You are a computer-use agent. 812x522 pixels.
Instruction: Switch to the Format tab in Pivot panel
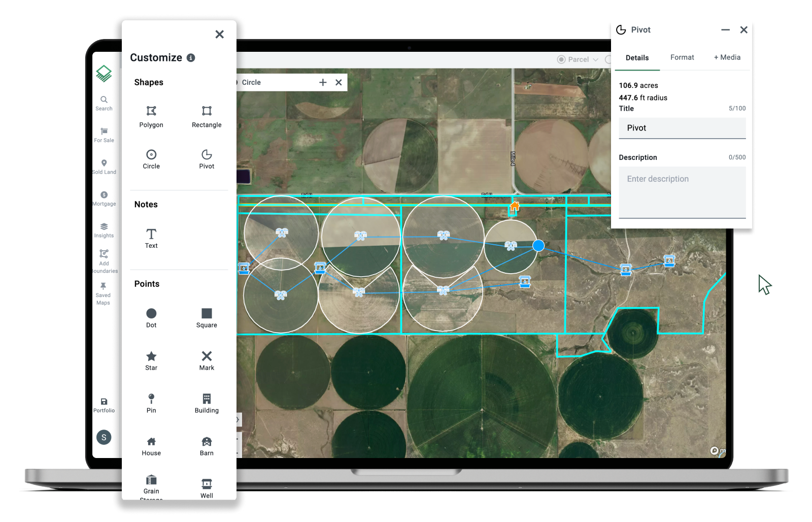[x=682, y=57]
